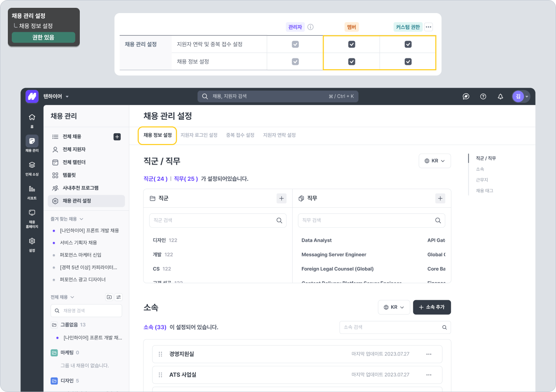Toggle 커스텀 권한 checkbox for 지원자 연락 및 중복 접수 설정
The height and width of the screenshot is (392, 556).
pos(408,44)
